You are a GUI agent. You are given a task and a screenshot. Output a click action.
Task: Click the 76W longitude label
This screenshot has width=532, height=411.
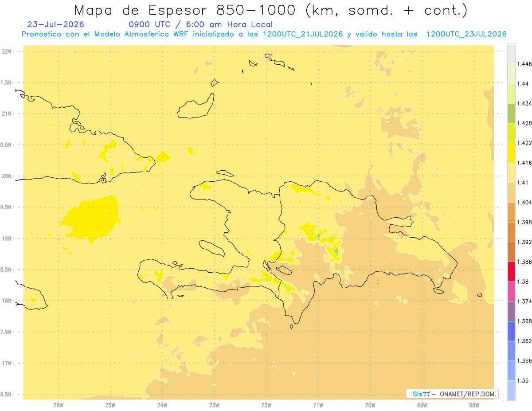coord(58,405)
